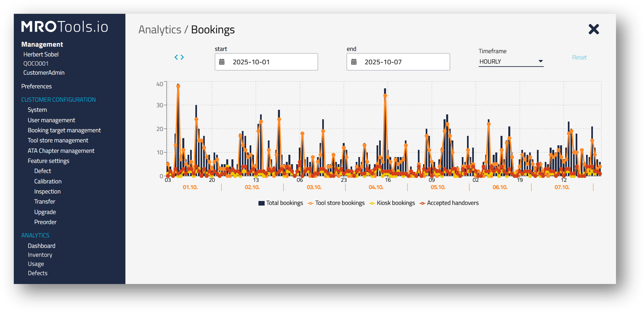Click the Reset link
The width and height of the screenshot is (644, 312).
(579, 57)
